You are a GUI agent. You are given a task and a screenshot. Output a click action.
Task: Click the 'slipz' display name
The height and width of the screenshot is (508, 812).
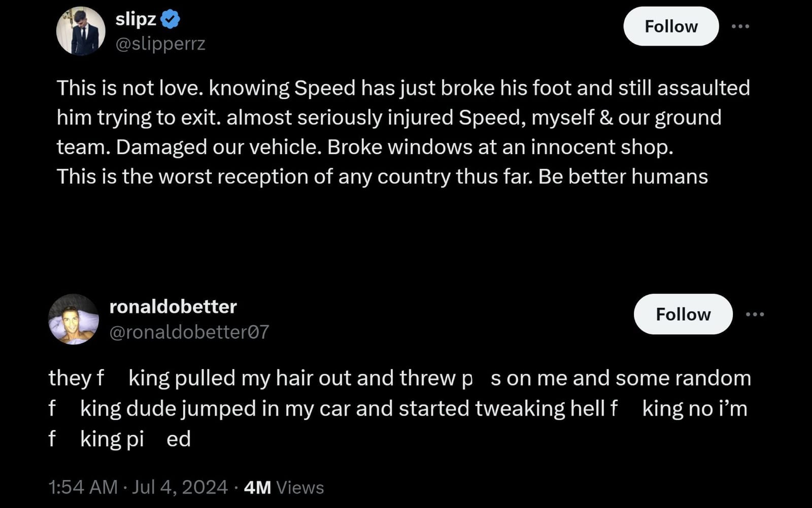click(x=136, y=19)
